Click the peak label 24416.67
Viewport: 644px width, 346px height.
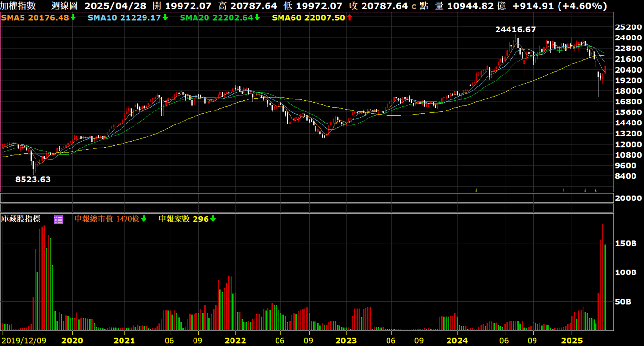(516, 30)
